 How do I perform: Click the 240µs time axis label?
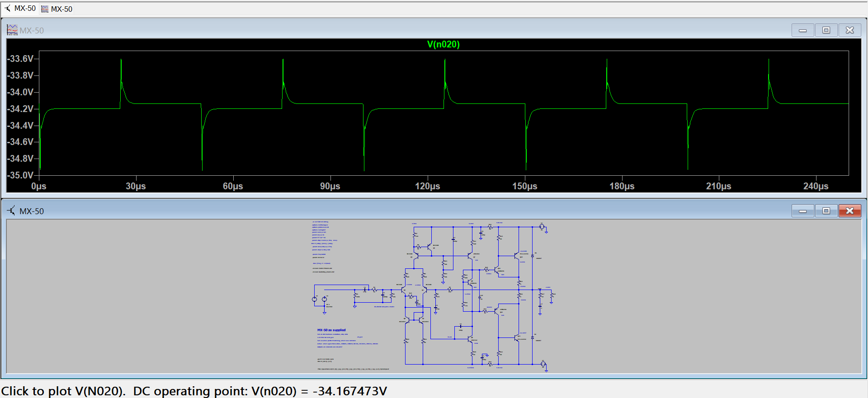(x=816, y=186)
